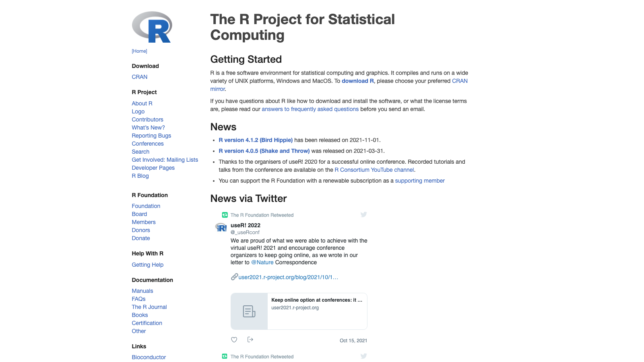Image resolution: width=644 pixels, height=362 pixels.
Task: Click the Donate link under R Foundation
Action: [x=141, y=238]
